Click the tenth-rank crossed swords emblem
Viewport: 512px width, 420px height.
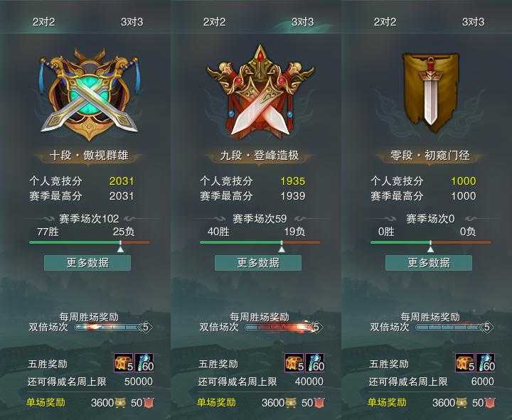(89, 94)
